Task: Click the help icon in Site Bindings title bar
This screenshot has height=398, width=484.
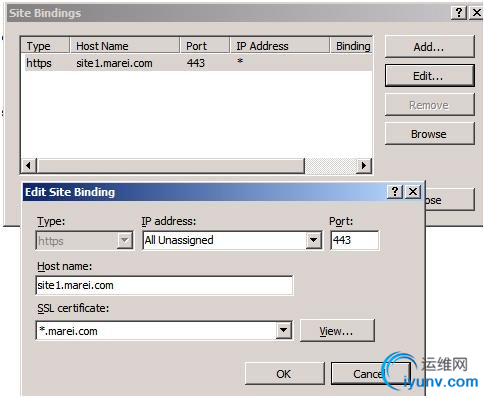Action: pos(459,13)
